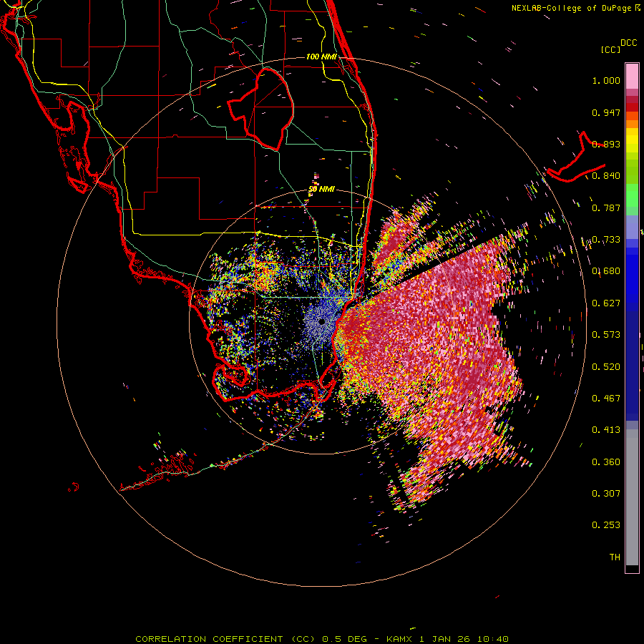Image resolution: width=644 pixels, height=644 pixels.
Task: Click the 0.253 scale value
Action: tap(606, 525)
